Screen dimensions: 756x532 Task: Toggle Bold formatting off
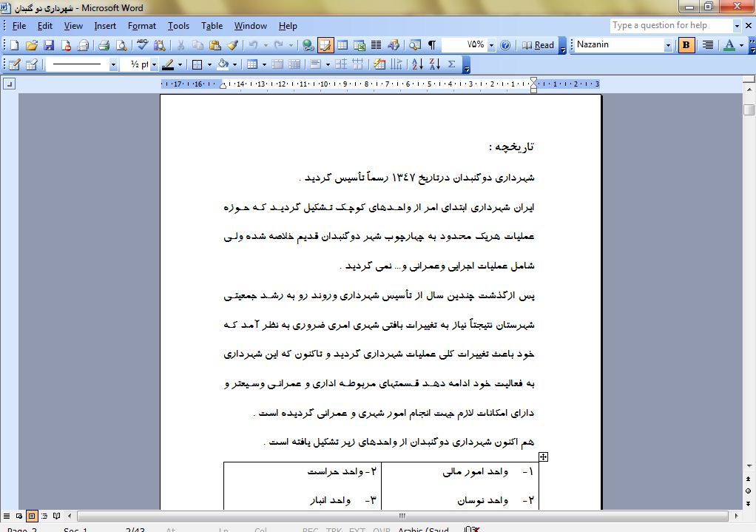[x=686, y=45]
